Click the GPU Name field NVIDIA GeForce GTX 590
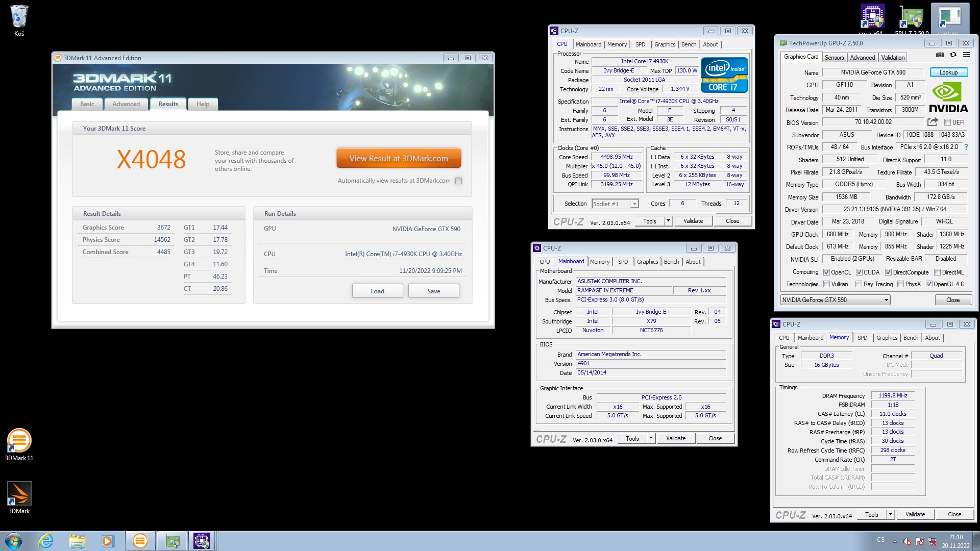The width and height of the screenshot is (980, 551). point(873,72)
